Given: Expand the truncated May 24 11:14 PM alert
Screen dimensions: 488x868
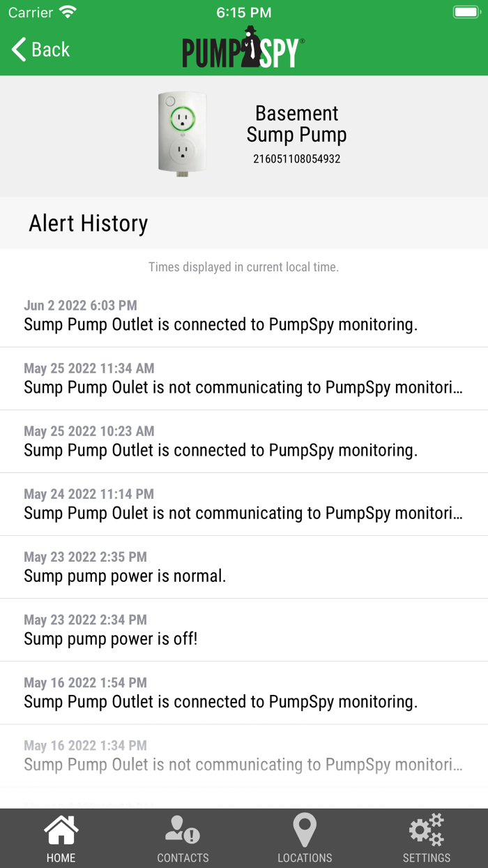Looking at the screenshot, I should pos(244,504).
